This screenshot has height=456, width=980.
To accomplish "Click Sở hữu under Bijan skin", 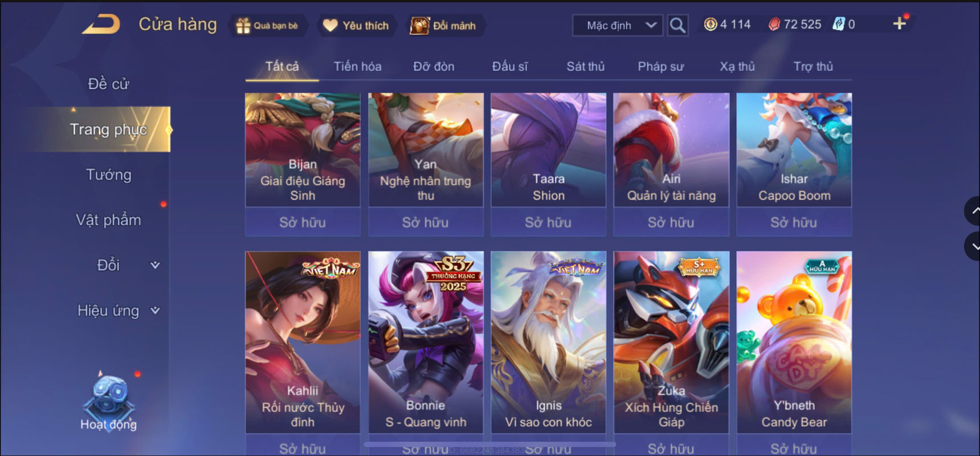I will pyautogui.click(x=303, y=222).
